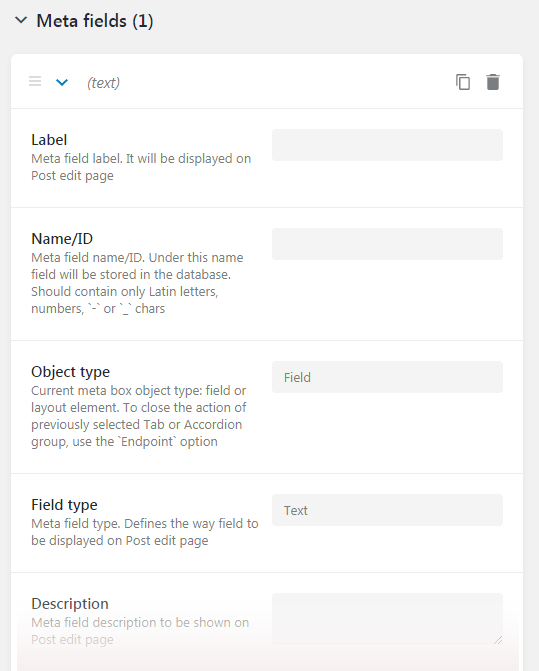Click the Label field title text
The image size is (539, 671).
(49, 140)
